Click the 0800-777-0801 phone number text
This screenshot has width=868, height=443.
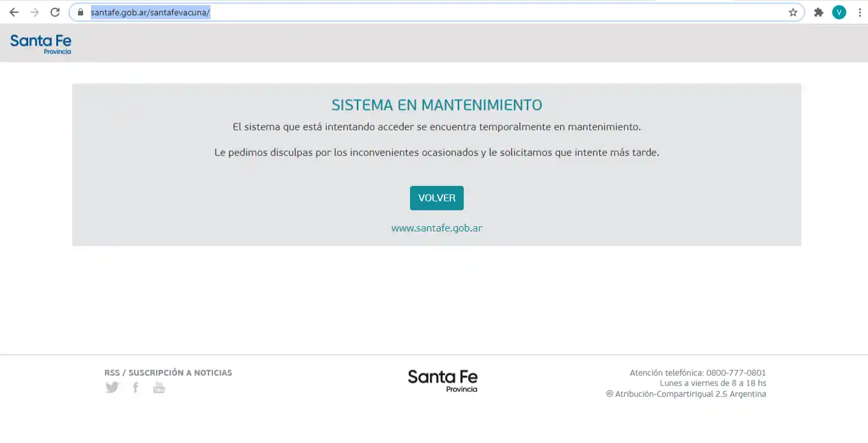click(x=734, y=372)
